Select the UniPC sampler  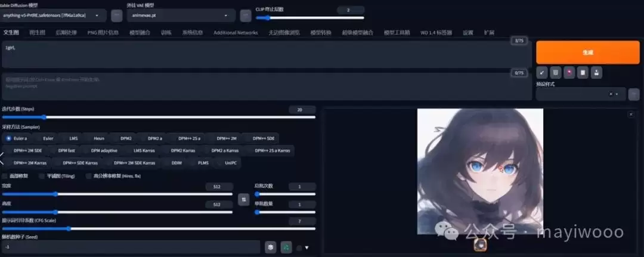227,163
